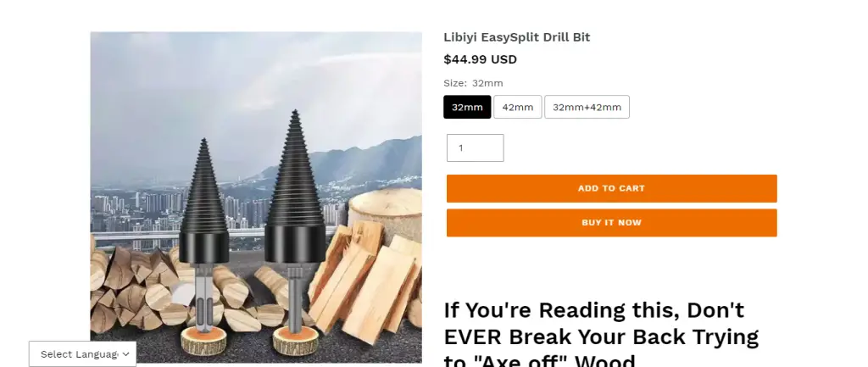Pick the 32mm+42mm bundle size
Viewport: 868px width, 367px height.
click(587, 107)
